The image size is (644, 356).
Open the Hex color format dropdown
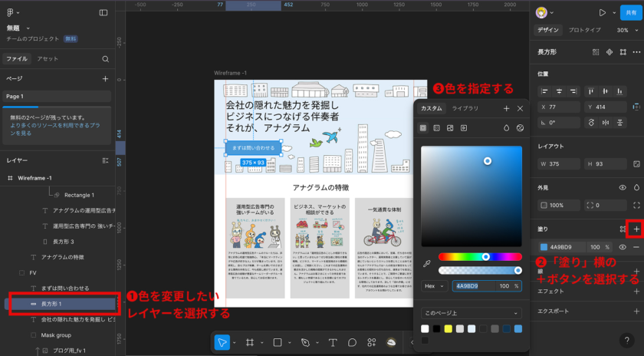[x=433, y=286]
